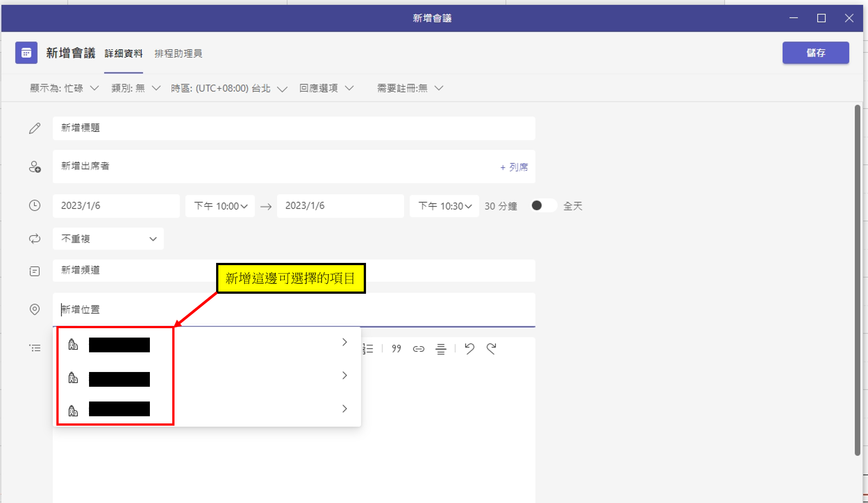Image resolution: width=868 pixels, height=503 pixels.
Task: Click the calendar icon beside 新增會議
Action: 26,53
